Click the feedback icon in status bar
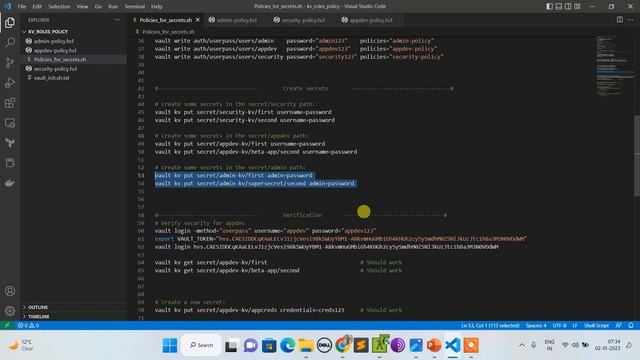640x360 pixels. pos(619,325)
